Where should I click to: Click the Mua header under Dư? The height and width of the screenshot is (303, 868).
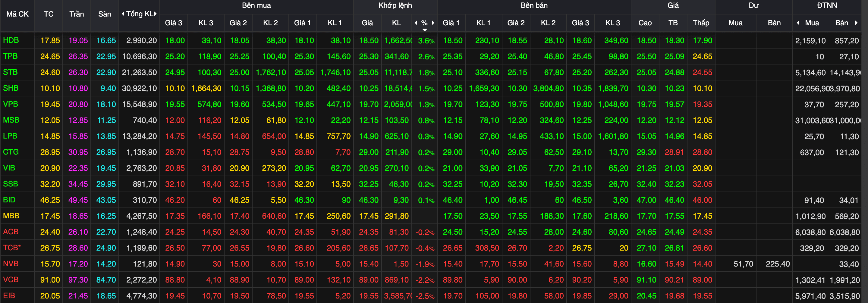[735, 23]
